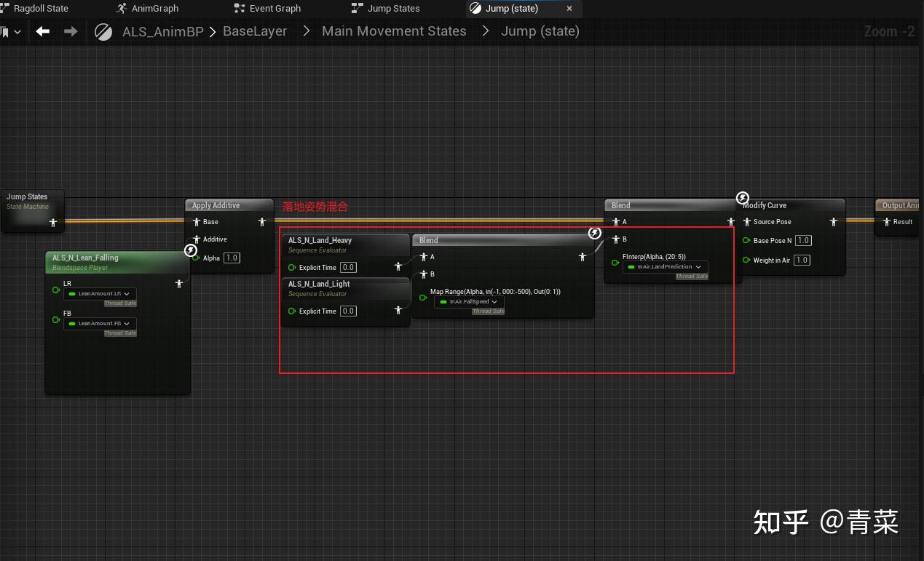Click the B pin on the FInterp Blend node
Image resolution: width=924 pixels, height=561 pixels.
(615, 239)
